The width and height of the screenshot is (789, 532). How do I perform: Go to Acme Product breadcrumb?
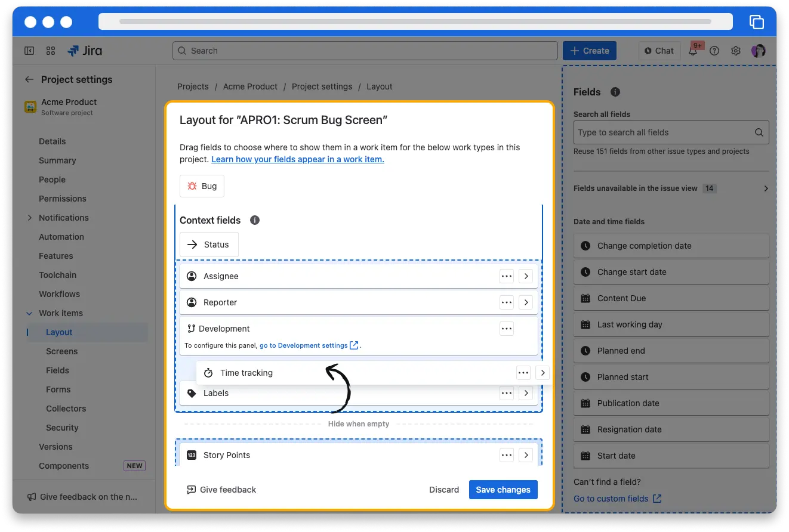250,86
